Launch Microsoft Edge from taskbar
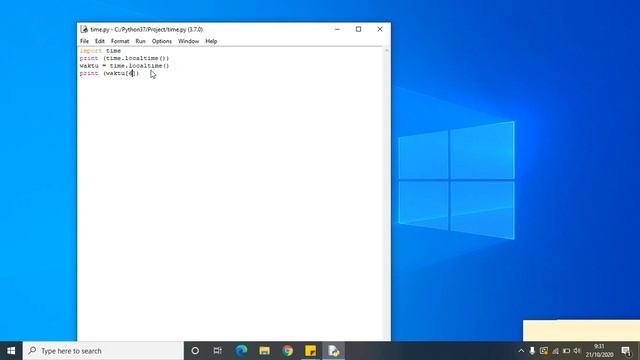Viewport: 640px width, 360px height. pyautogui.click(x=241, y=351)
